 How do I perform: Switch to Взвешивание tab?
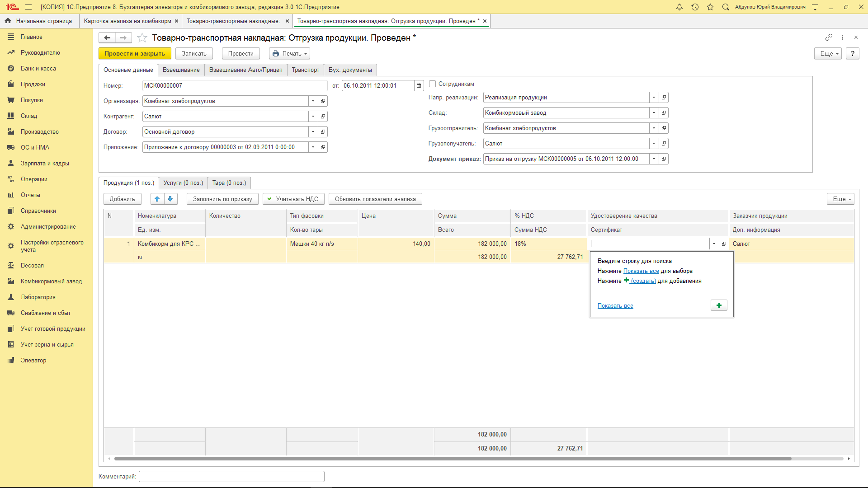[181, 70]
